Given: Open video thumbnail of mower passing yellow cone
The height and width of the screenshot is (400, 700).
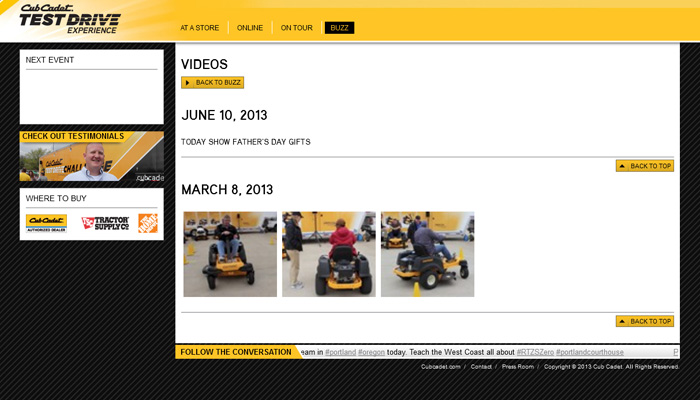Looking at the screenshot, I should tap(428, 254).
